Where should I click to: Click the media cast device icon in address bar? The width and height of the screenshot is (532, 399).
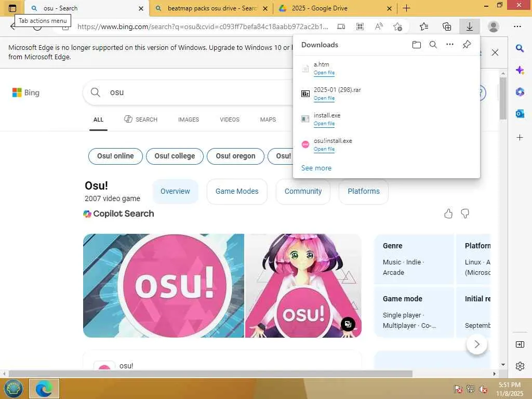point(341,26)
